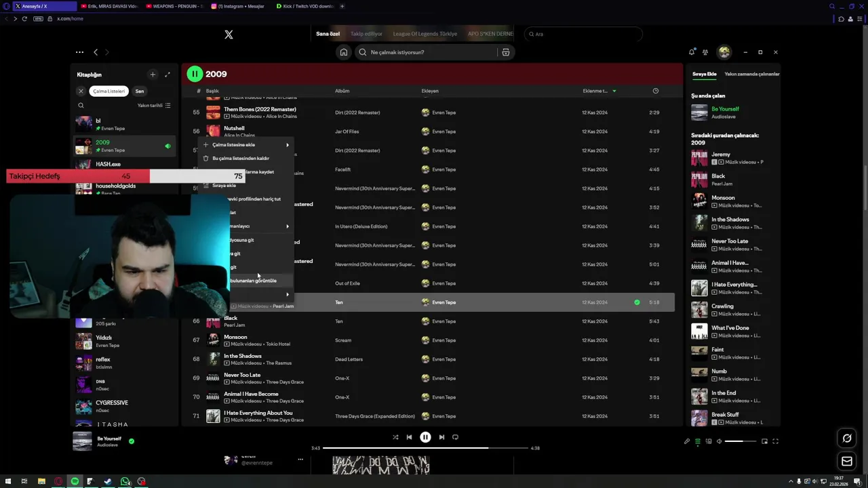
Task: Enter Spotify fullscreen view
Action: coord(775,441)
